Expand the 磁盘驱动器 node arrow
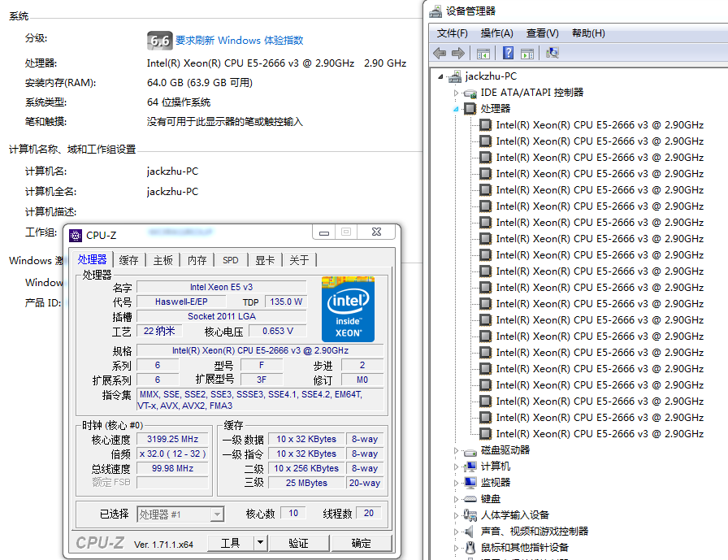This screenshot has height=560, width=728. pyautogui.click(x=456, y=450)
